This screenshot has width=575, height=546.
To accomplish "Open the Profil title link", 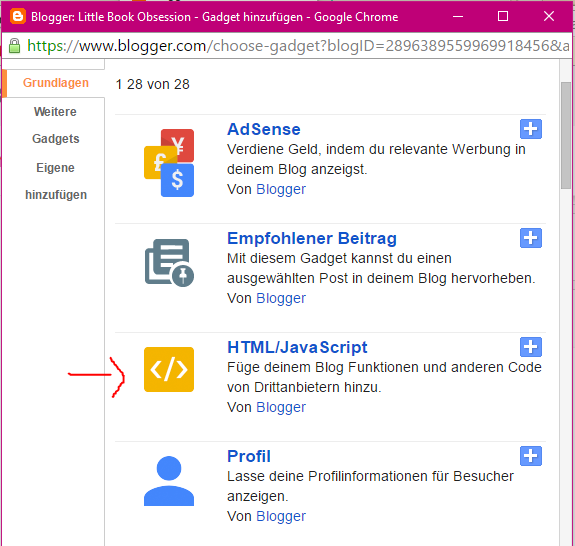I will [249, 456].
